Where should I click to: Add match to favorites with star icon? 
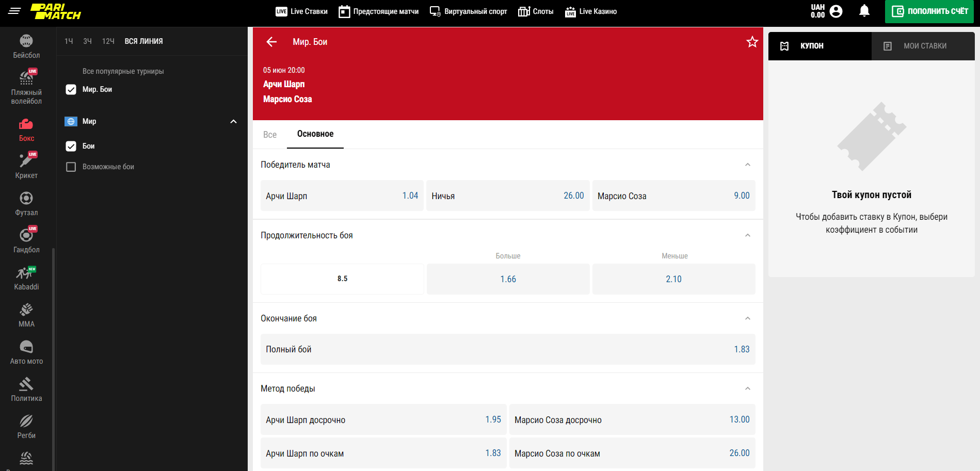pyautogui.click(x=752, y=42)
